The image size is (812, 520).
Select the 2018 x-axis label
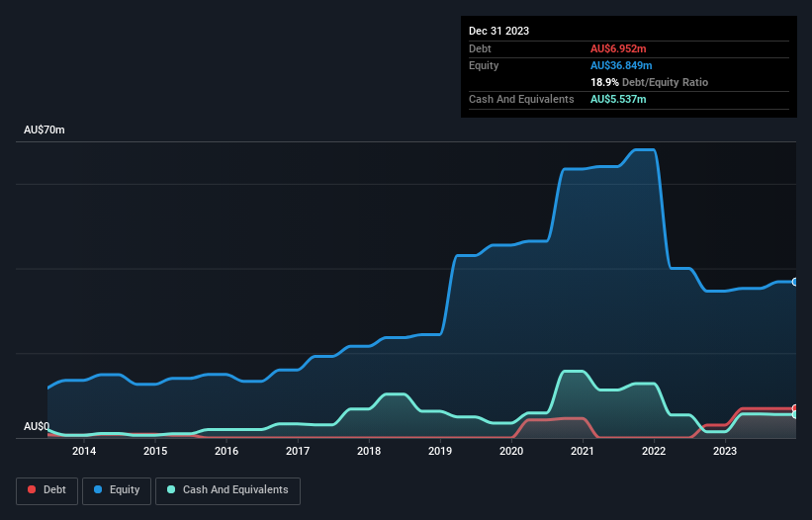click(x=369, y=451)
